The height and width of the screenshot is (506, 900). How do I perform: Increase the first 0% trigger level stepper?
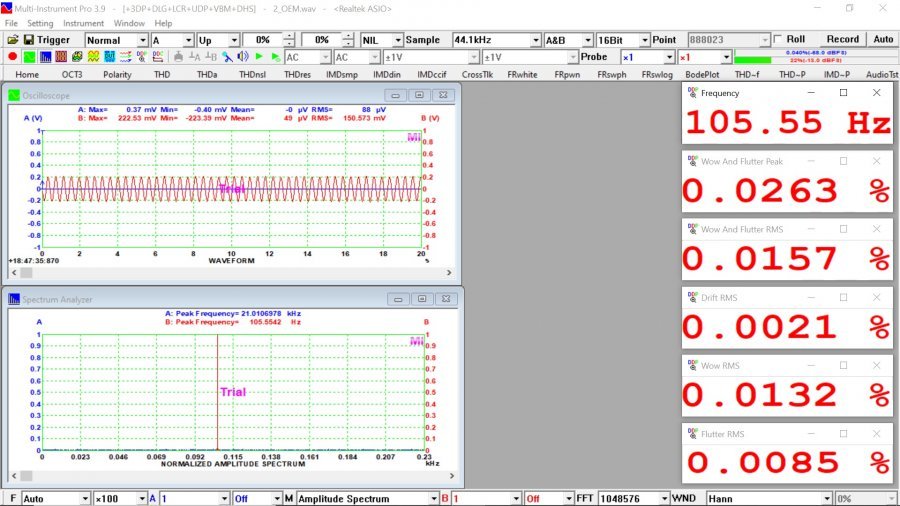coord(289,37)
